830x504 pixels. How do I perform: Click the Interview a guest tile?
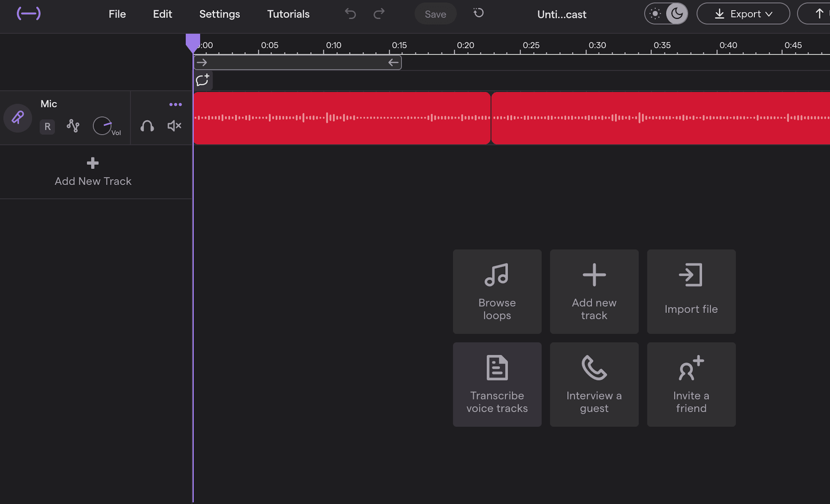594,384
